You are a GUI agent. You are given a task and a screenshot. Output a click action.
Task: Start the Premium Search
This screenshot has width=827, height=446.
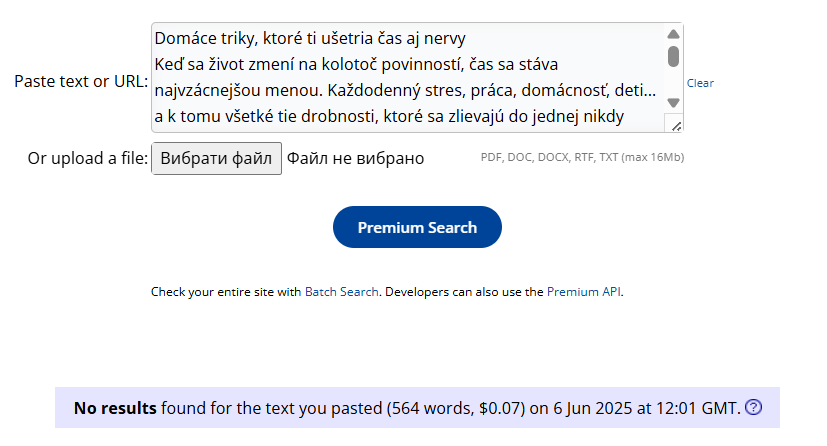417,227
